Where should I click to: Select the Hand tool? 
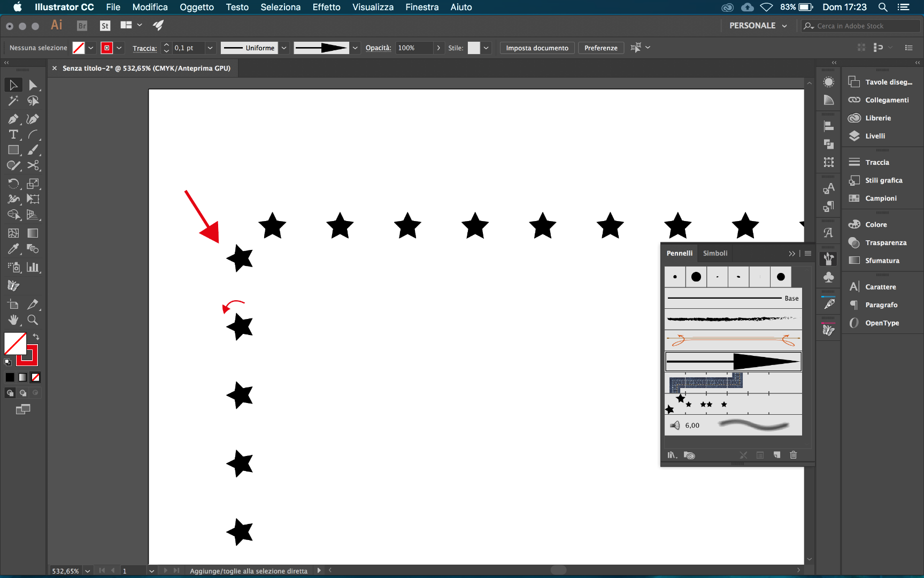tap(13, 320)
